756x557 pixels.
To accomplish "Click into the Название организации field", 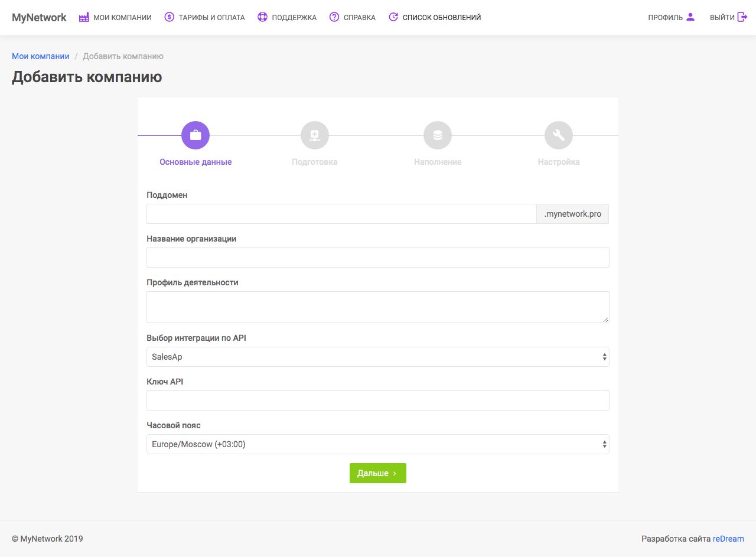I will pyautogui.click(x=377, y=258).
